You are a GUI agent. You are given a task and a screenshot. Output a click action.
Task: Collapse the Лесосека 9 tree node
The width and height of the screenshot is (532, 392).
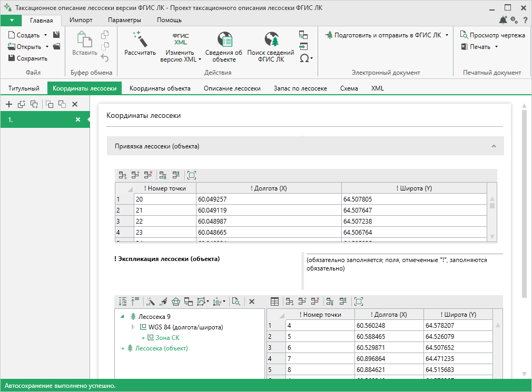coord(123,316)
